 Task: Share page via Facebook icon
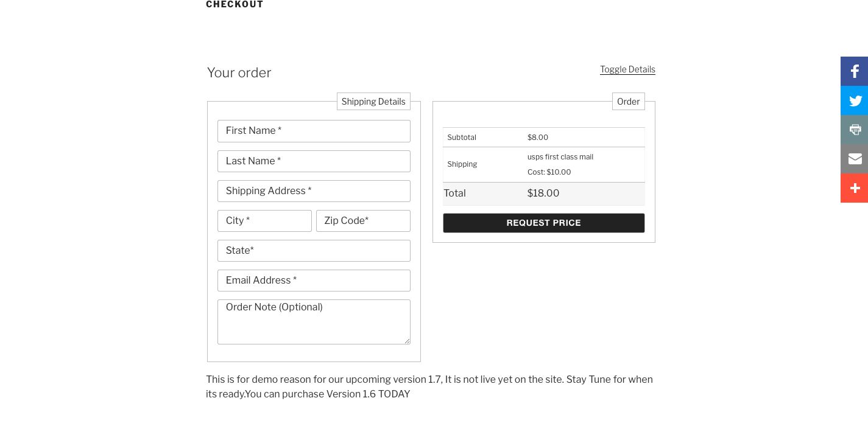pyautogui.click(x=855, y=71)
